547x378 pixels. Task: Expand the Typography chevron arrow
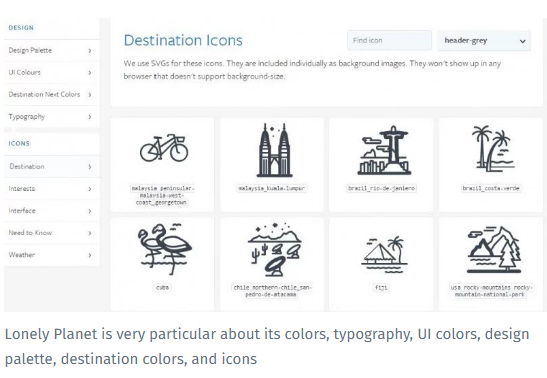point(90,117)
